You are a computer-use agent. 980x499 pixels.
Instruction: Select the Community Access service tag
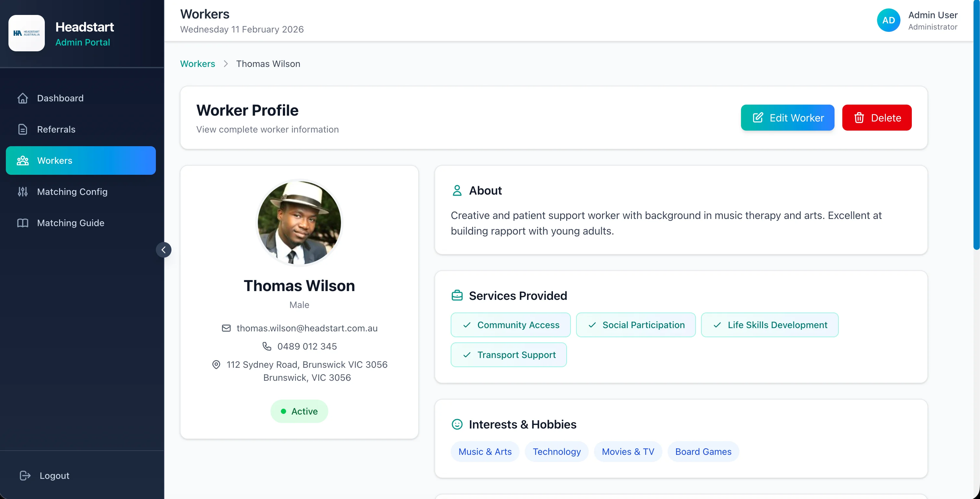(x=510, y=325)
